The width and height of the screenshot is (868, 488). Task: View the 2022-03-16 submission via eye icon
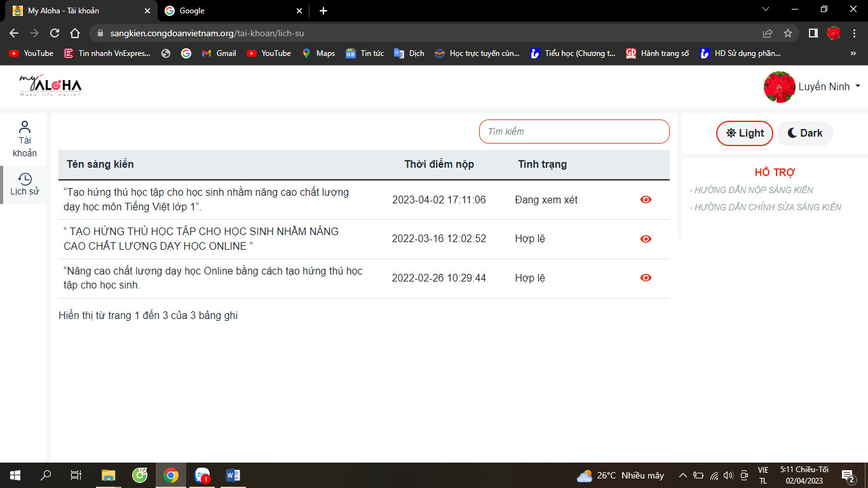coord(646,239)
